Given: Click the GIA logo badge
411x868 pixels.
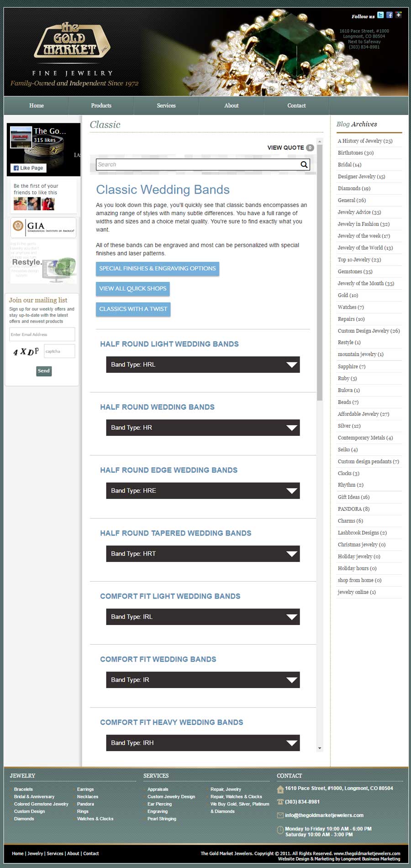Looking at the screenshot, I should (x=43, y=227).
